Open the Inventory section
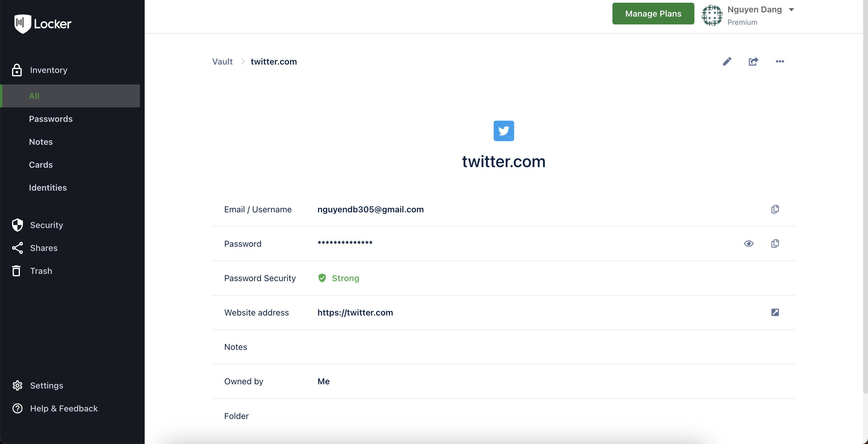 click(49, 70)
